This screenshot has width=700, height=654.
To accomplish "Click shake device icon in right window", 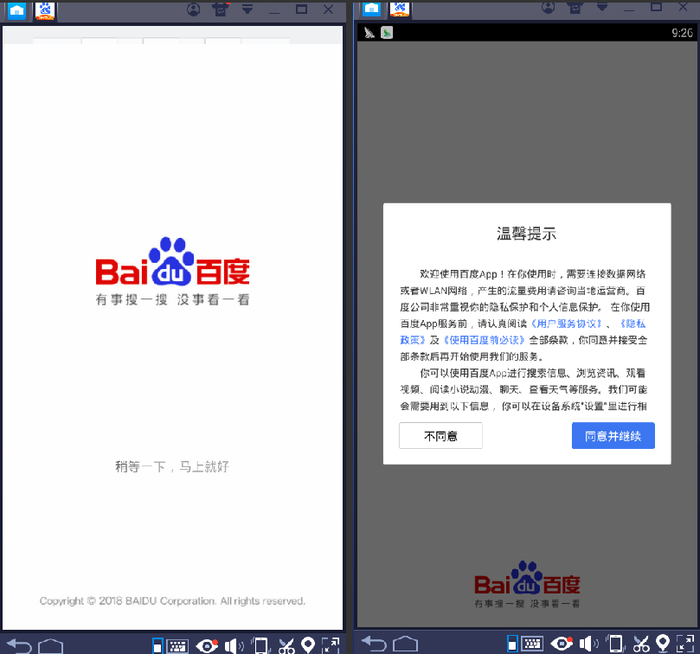I will point(616,643).
